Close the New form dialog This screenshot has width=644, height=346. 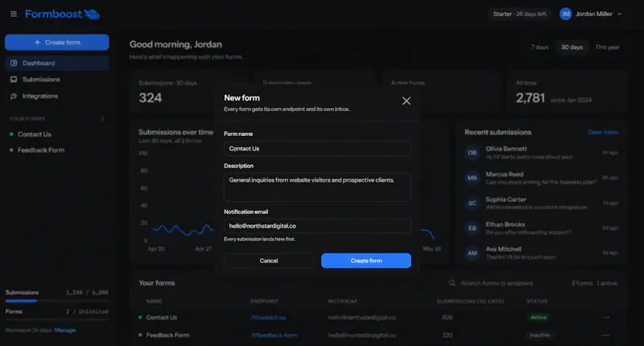[x=407, y=101]
